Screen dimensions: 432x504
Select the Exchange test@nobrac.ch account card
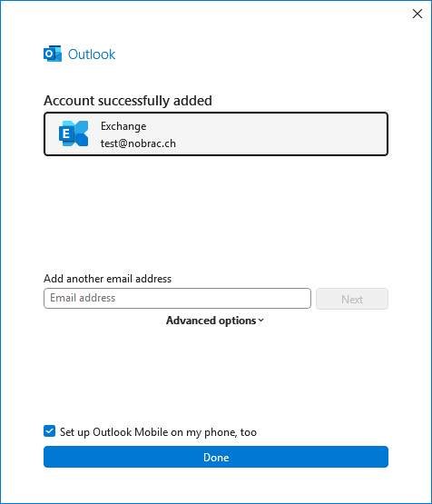tap(216, 134)
